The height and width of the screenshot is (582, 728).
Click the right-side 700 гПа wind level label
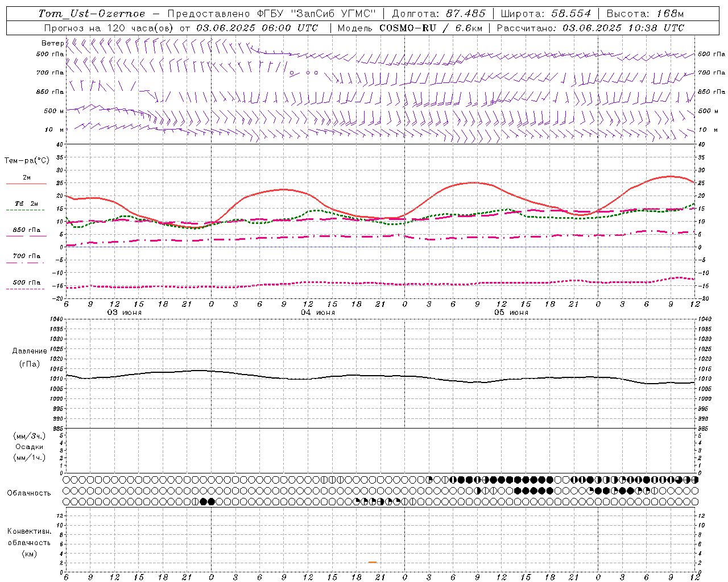712,73
